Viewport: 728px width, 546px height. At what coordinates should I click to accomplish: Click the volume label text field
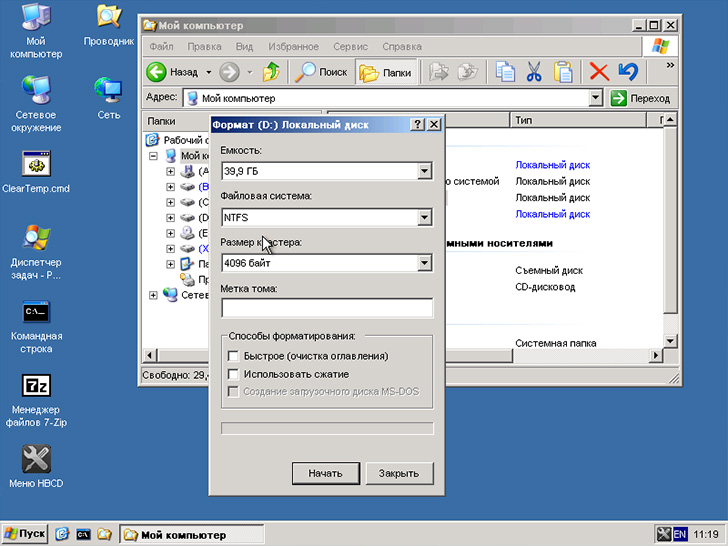point(326,308)
